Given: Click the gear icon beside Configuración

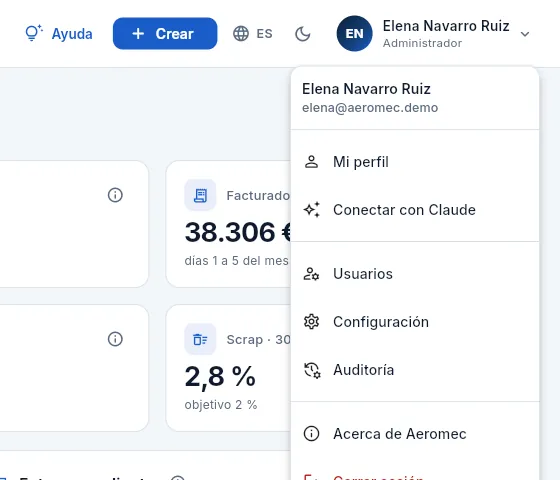Looking at the screenshot, I should 311,322.
